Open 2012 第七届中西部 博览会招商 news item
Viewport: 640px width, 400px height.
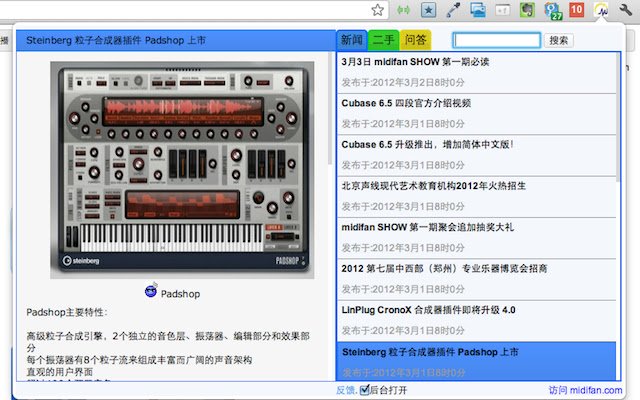476,279
